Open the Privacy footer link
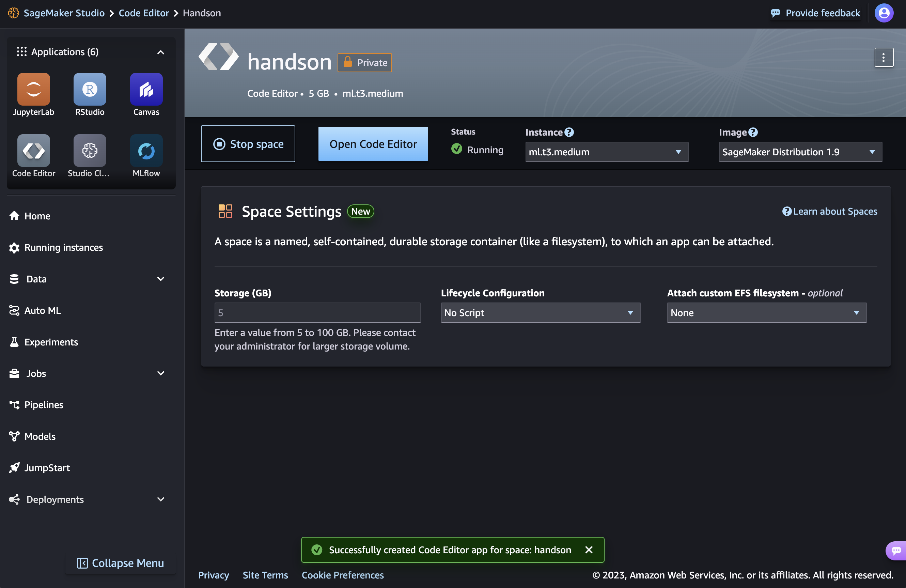Viewport: 906px width, 588px height. [214, 575]
